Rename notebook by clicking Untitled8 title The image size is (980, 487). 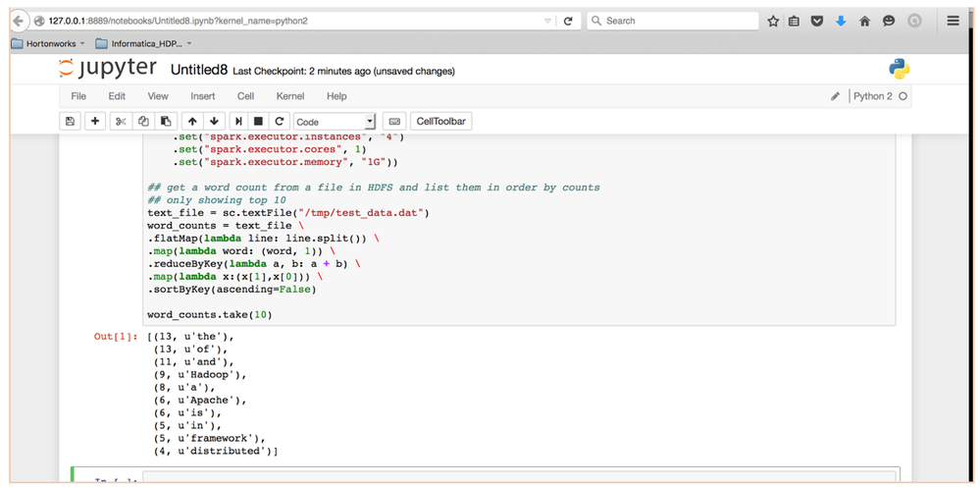tap(199, 70)
